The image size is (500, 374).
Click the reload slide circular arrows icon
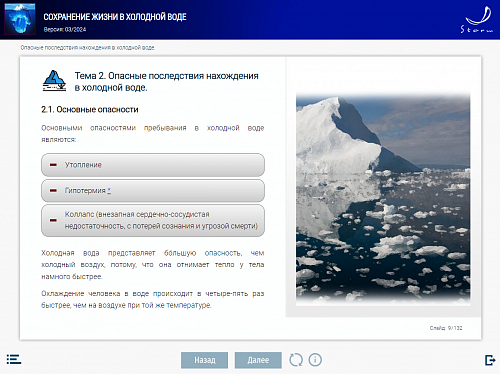point(296,360)
